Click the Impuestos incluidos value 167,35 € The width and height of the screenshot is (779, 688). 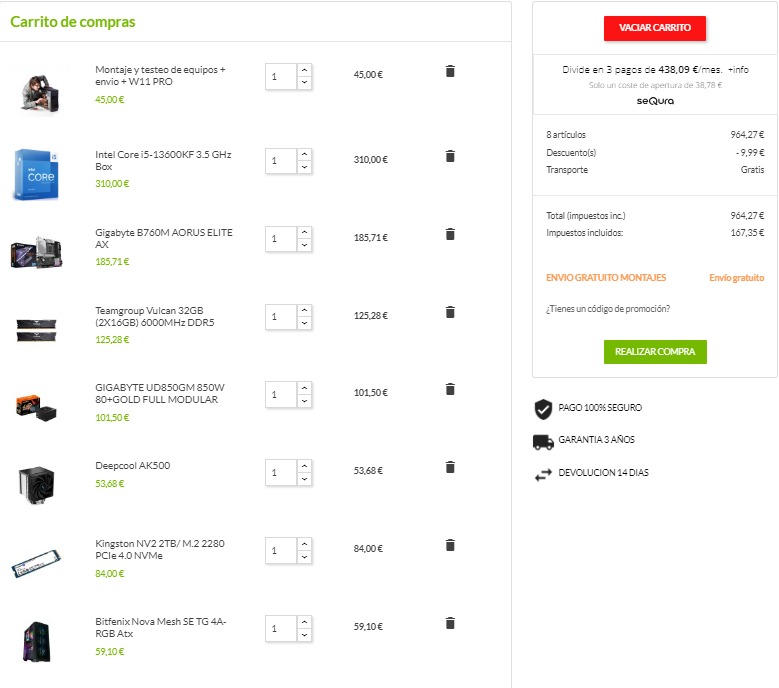[x=747, y=232]
